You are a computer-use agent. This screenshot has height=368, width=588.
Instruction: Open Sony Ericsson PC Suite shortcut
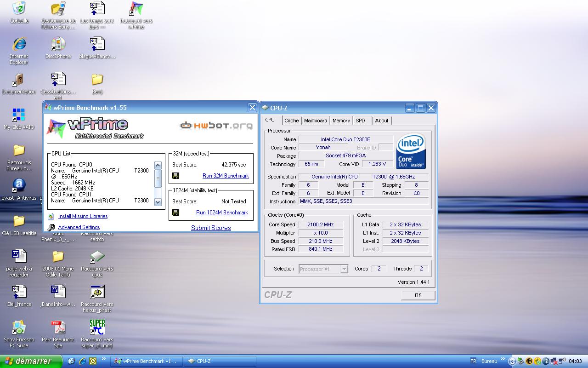[x=19, y=334]
